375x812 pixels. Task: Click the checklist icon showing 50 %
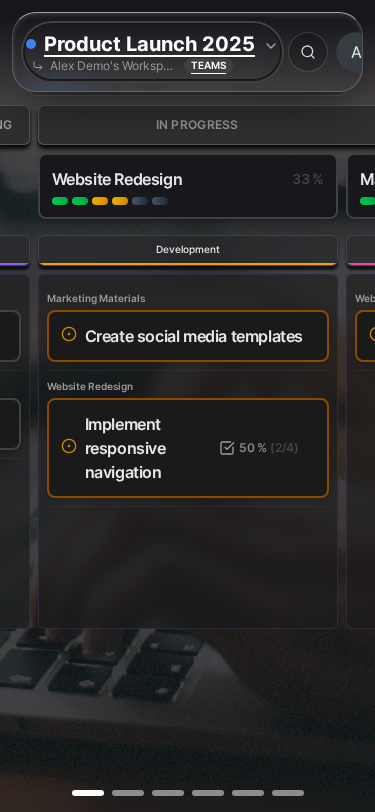tap(227, 448)
